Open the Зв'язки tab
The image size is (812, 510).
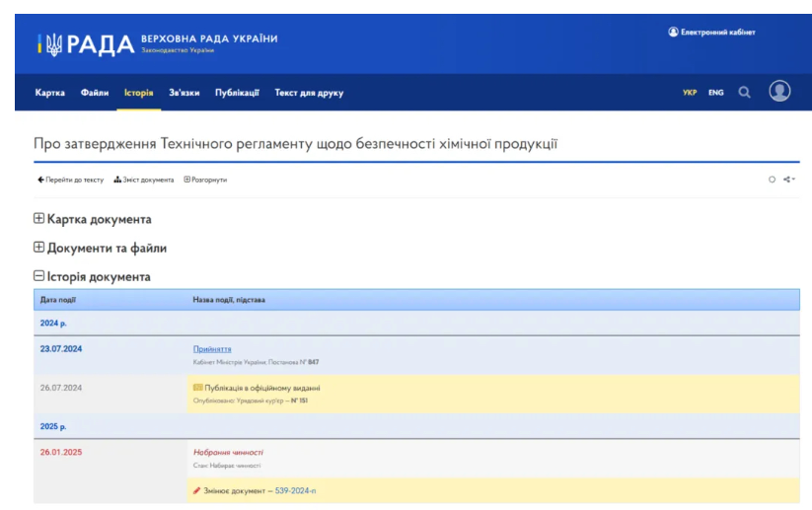pyautogui.click(x=184, y=93)
